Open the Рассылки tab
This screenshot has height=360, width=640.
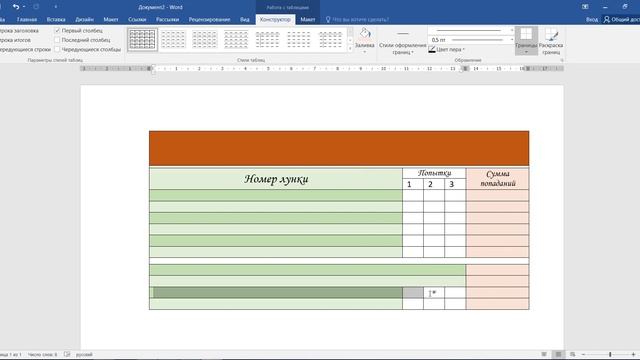click(x=167, y=19)
